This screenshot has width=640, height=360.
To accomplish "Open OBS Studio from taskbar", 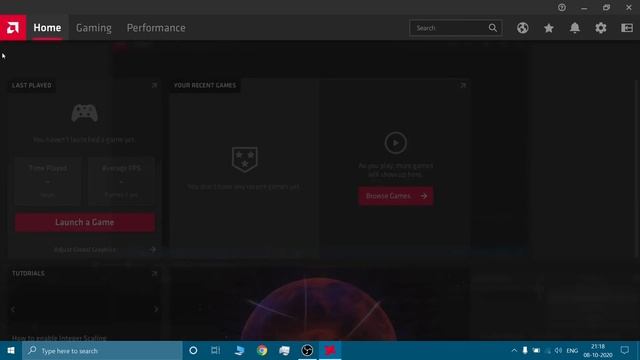I will pyautogui.click(x=307, y=351).
